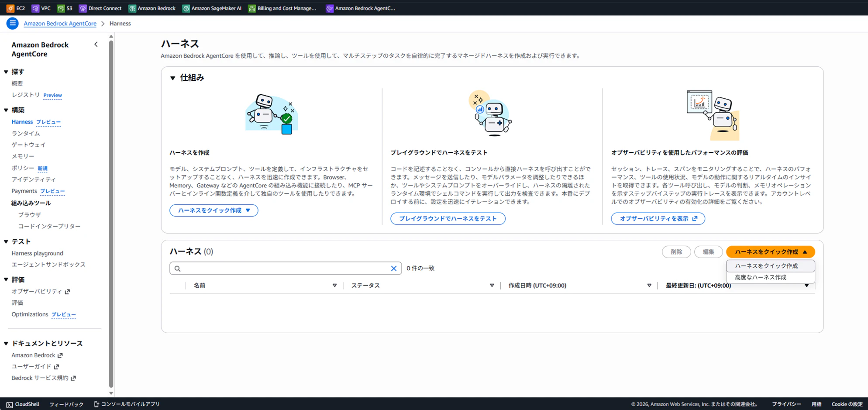Open Cookie の設定 in the footer
Screen dimensions: 868x410
point(847,404)
